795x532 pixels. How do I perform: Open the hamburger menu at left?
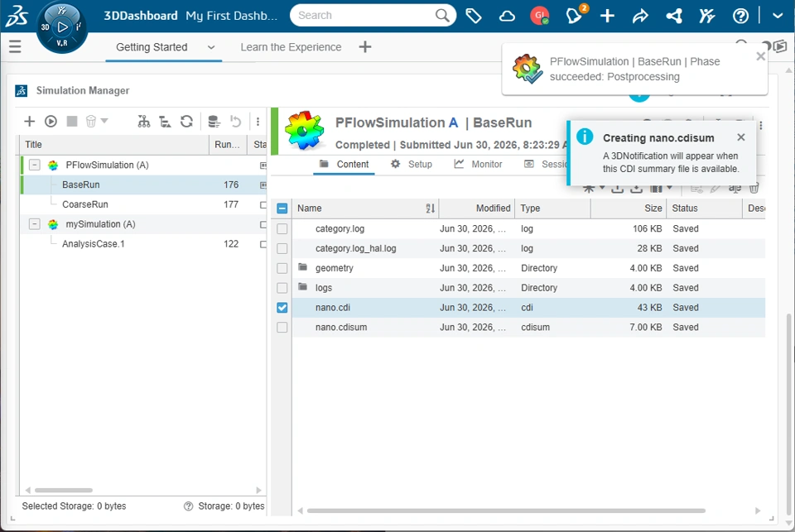[x=15, y=46]
